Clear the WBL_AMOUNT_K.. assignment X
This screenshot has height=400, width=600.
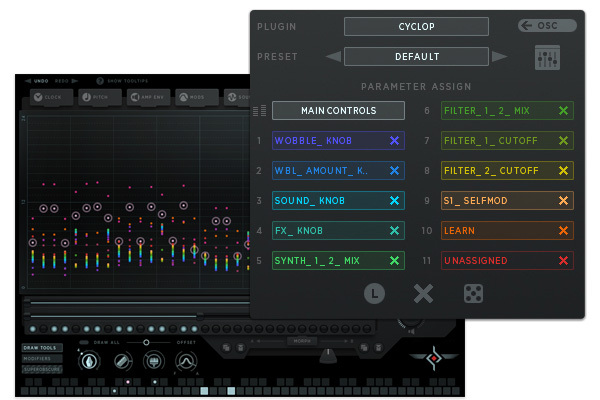[x=395, y=171]
